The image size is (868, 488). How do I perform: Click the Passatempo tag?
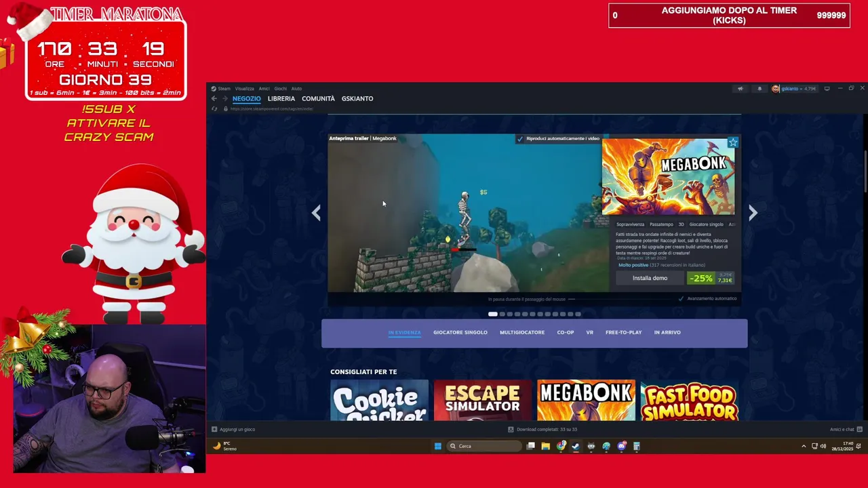pyautogui.click(x=661, y=224)
